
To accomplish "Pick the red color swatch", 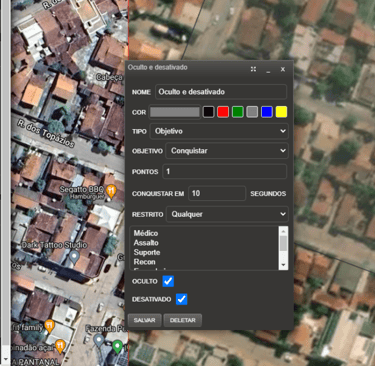I will [x=223, y=112].
